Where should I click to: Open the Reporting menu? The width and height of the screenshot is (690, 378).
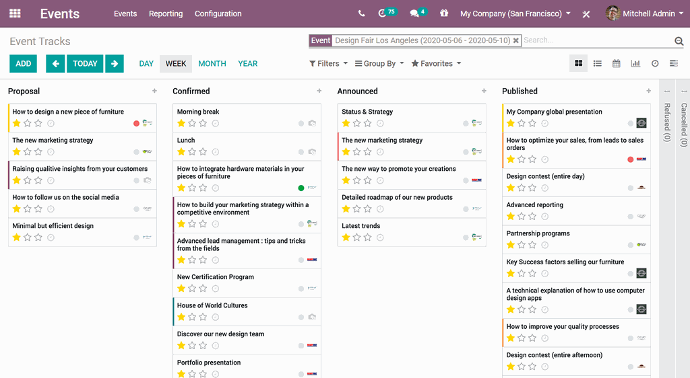click(165, 14)
